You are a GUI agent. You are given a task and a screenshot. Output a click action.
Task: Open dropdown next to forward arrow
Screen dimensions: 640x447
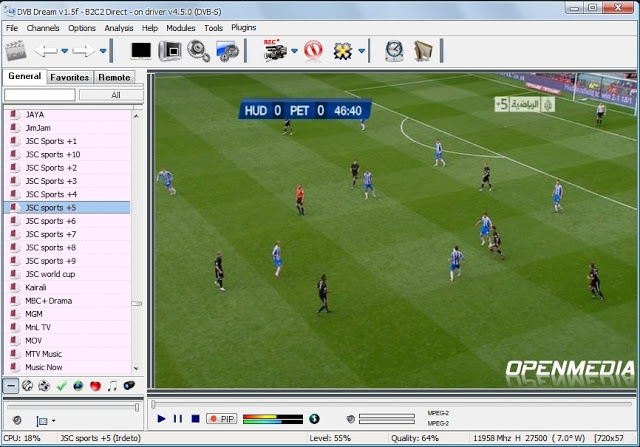click(x=103, y=51)
